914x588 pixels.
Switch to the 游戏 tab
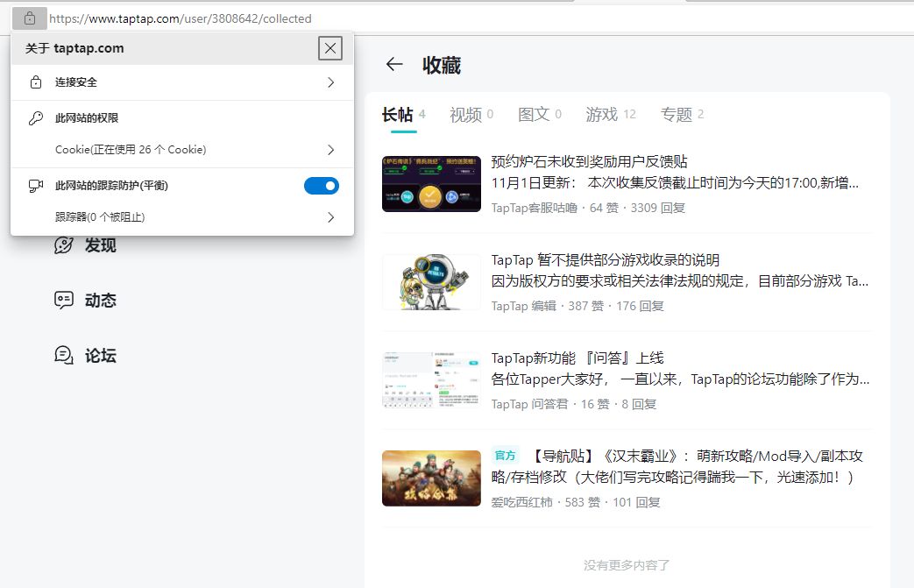coord(611,115)
